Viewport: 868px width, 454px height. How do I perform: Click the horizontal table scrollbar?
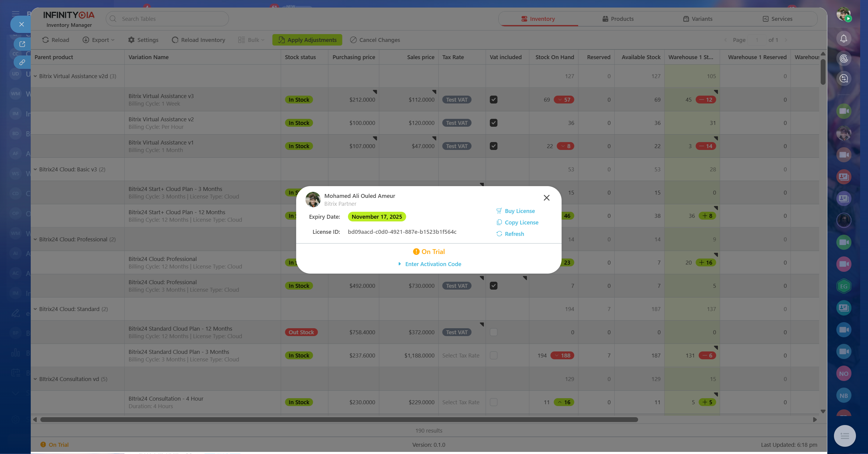[x=339, y=420]
